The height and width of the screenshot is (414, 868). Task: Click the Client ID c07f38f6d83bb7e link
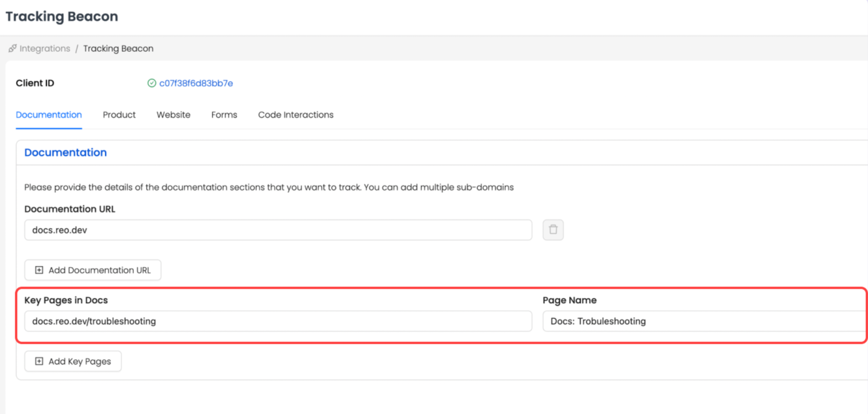pos(196,83)
